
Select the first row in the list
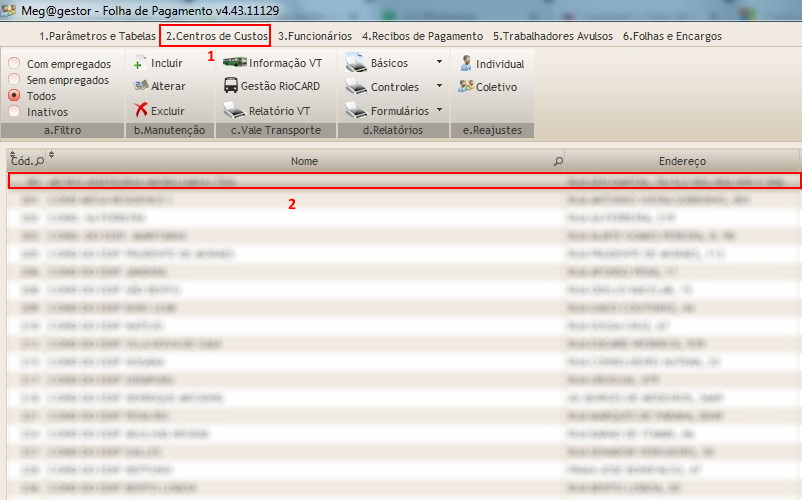click(400, 182)
